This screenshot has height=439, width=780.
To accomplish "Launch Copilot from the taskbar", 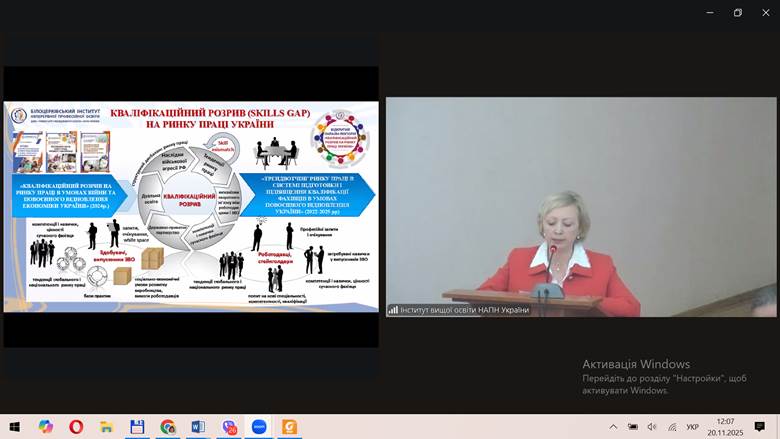I will tap(45, 427).
